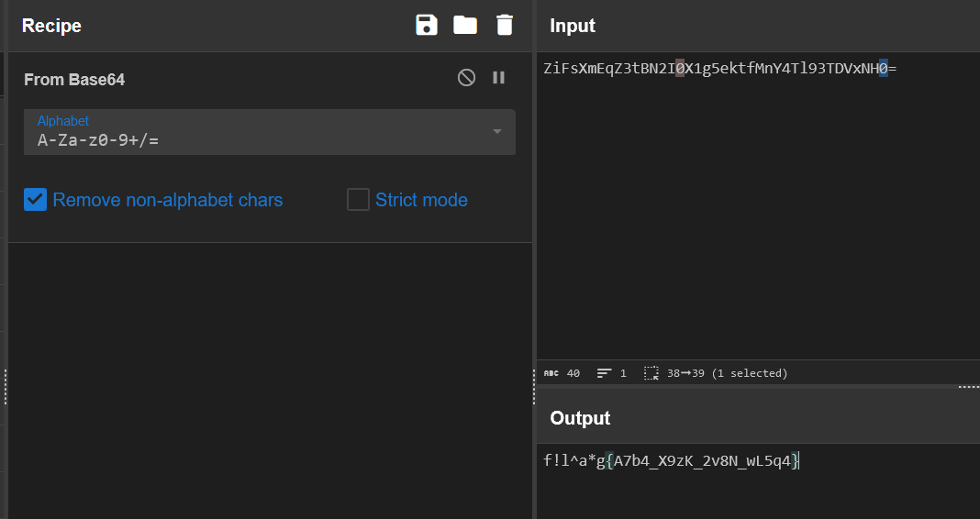Click the Strict mode label text
Image resolution: width=980 pixels, height=519 pixels.
pos(421,200)
